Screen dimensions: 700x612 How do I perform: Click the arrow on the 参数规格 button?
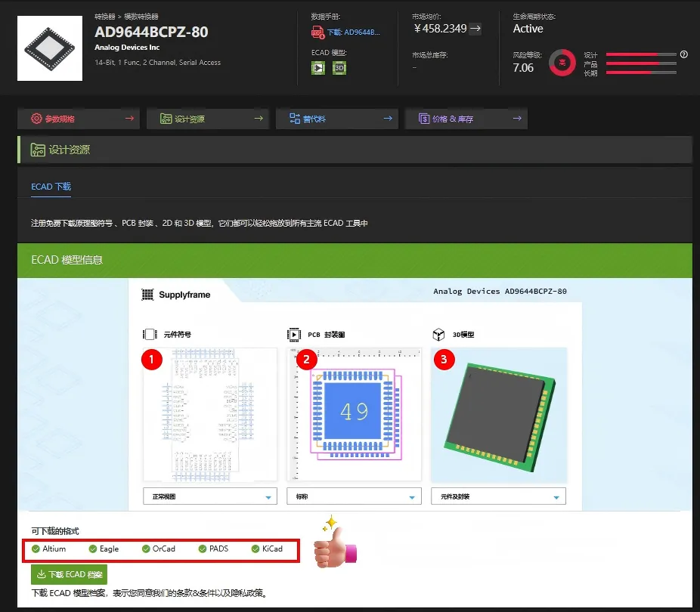pyautogui.click(x=129, y=118)
